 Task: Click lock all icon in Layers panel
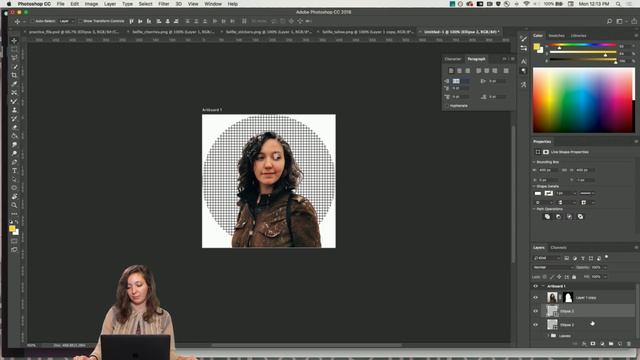pyautogui.click(x=574, y=277)
